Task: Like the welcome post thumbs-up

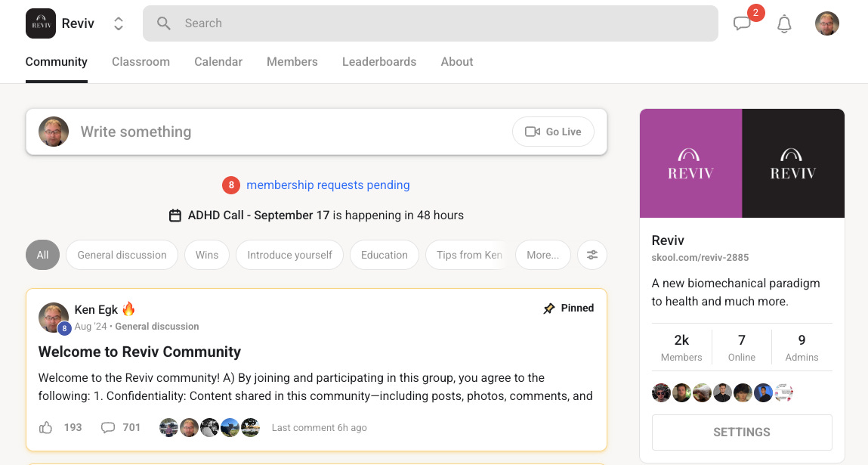Action: pos(45,427)
